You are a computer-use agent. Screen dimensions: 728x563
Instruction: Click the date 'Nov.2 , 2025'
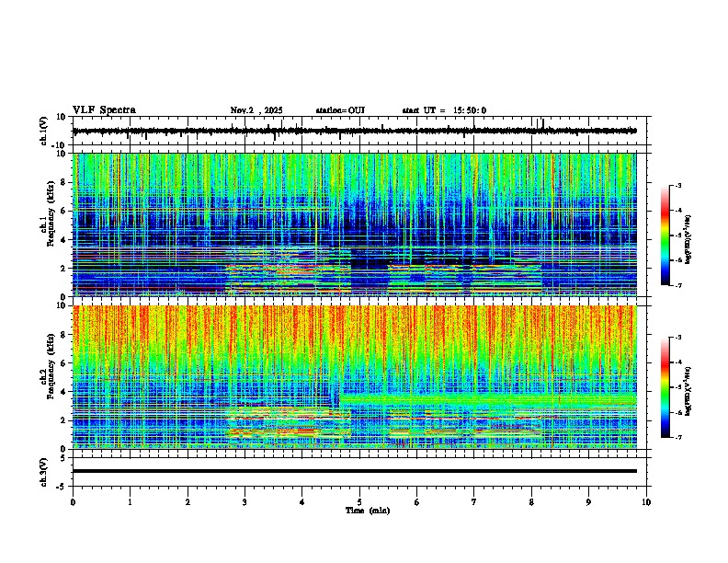pyautogui.click(x=256, y=110)
